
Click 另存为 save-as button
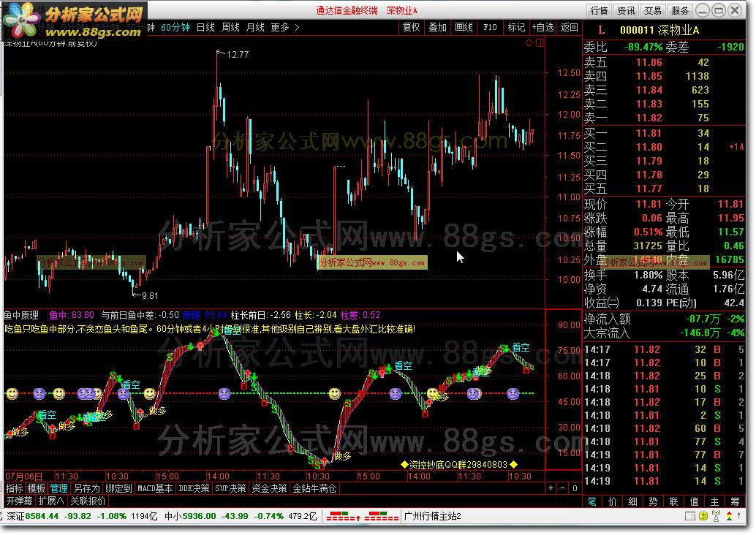(87, 488)
